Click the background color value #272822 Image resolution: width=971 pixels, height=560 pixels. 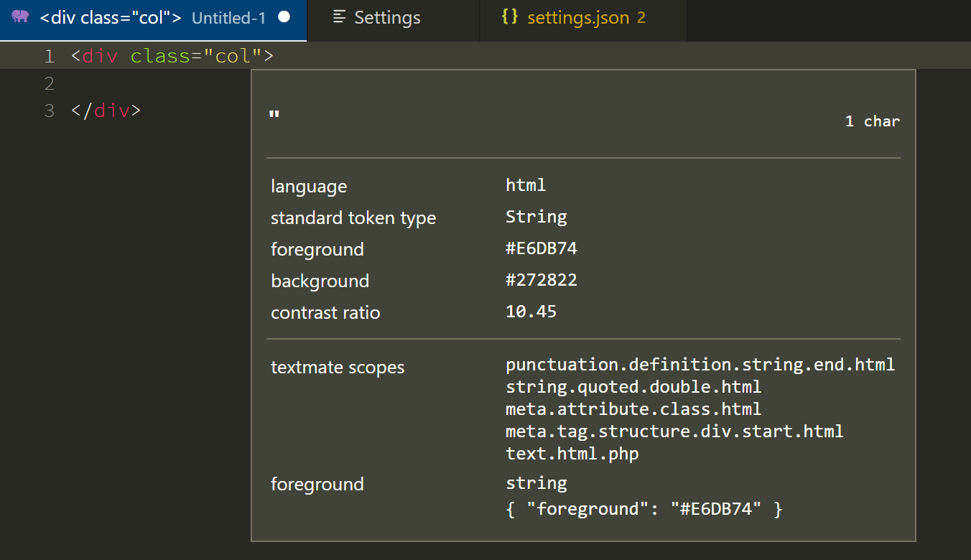point(540,279)
